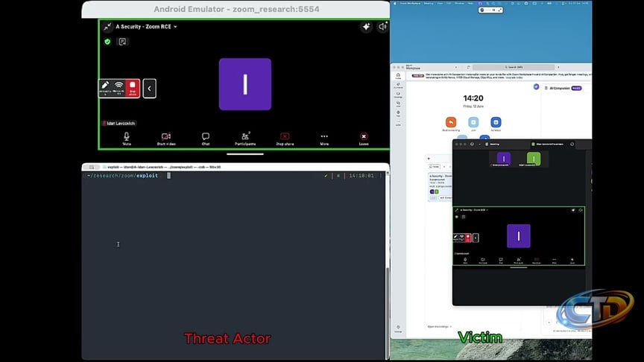Image resolution: width=644 pixels, height=362 pixels.
Task: Click the macOS recording control pill at top
Action: pyautogui.click(x=490, y=10)
